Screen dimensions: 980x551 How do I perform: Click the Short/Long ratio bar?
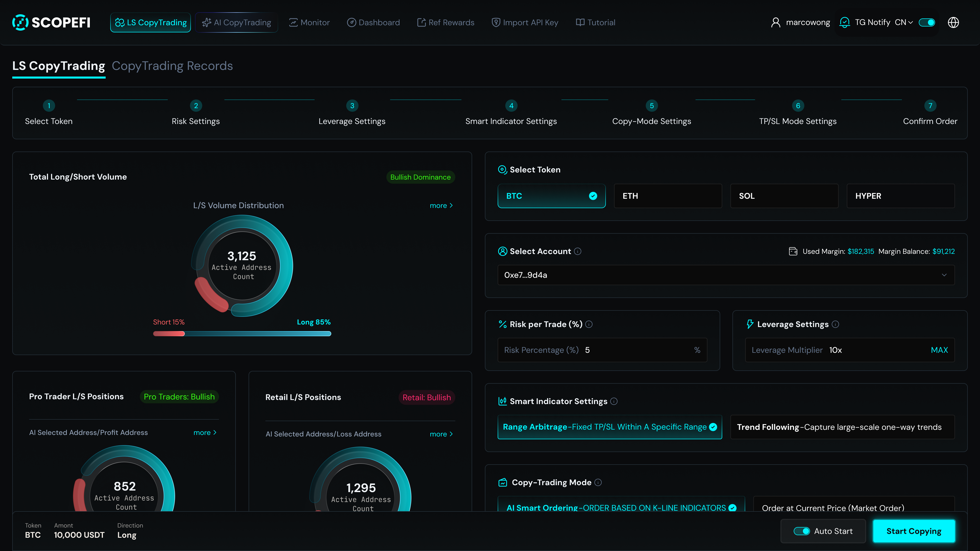(x=242, y=333)
